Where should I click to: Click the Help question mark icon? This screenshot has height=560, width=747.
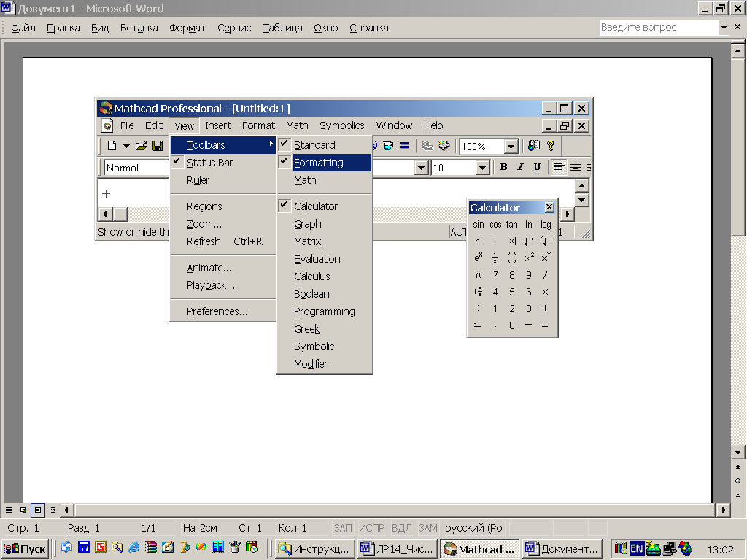[x=551, y=146]
